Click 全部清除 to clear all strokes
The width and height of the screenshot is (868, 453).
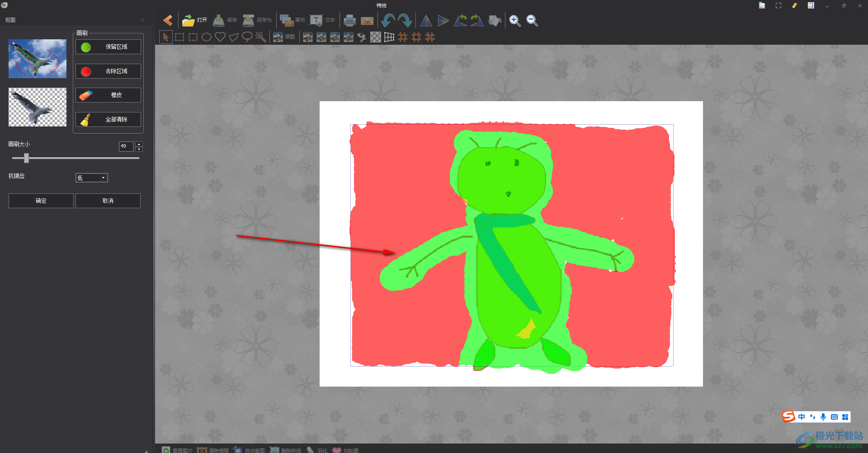(x=108, y=120)
